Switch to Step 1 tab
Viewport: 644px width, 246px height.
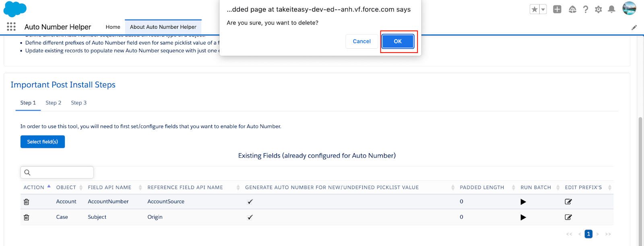pyautogui.click(x=28, y=103)
